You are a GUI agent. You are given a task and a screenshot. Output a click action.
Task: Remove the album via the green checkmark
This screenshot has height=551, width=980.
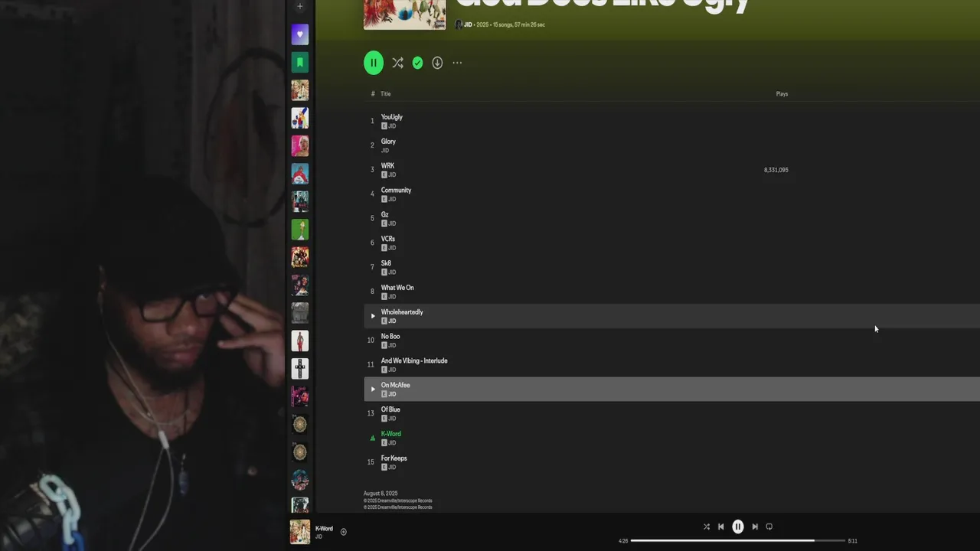pyautogui.click(x=417, y=63)
